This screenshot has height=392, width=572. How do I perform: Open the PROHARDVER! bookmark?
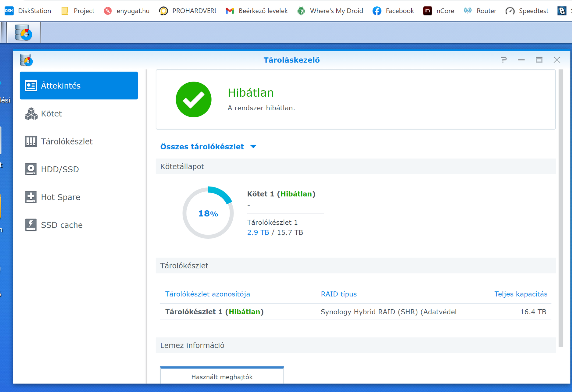[x=188, y=11]
